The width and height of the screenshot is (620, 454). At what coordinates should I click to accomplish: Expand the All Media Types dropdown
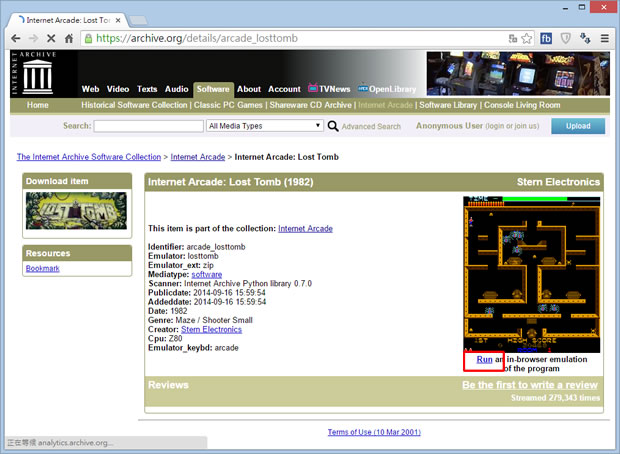(x=265, y=126)
